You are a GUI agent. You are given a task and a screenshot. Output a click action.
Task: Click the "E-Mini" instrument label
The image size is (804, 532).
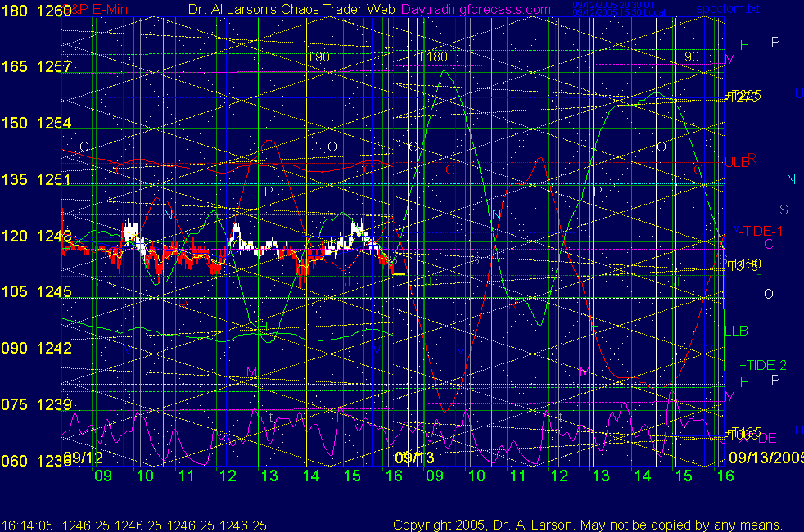coord(111,9)
